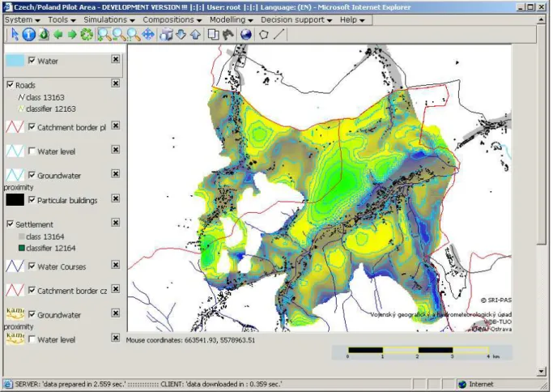The height and width of the screenshot is (392, 553).
Task: Open the System menu
Action: 23,19
